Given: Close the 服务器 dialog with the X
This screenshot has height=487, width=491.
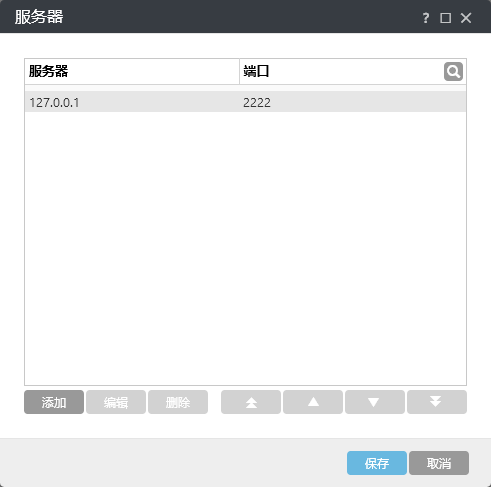Looking at the screenshot, I should click(466, 18).
